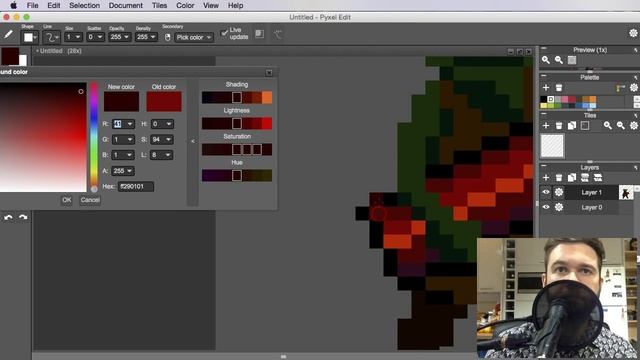Open the Line type dropdown
The image size is (640, 360).
(52, 38)
